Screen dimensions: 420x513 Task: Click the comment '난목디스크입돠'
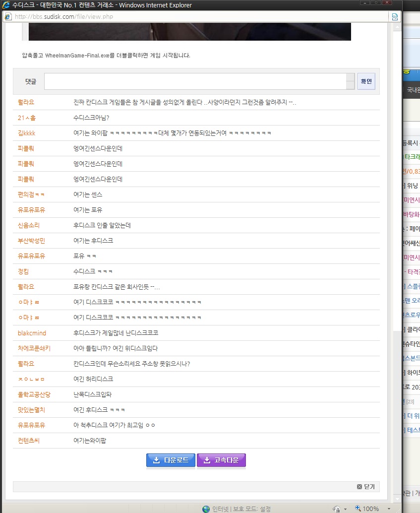(x=92, y=394)
